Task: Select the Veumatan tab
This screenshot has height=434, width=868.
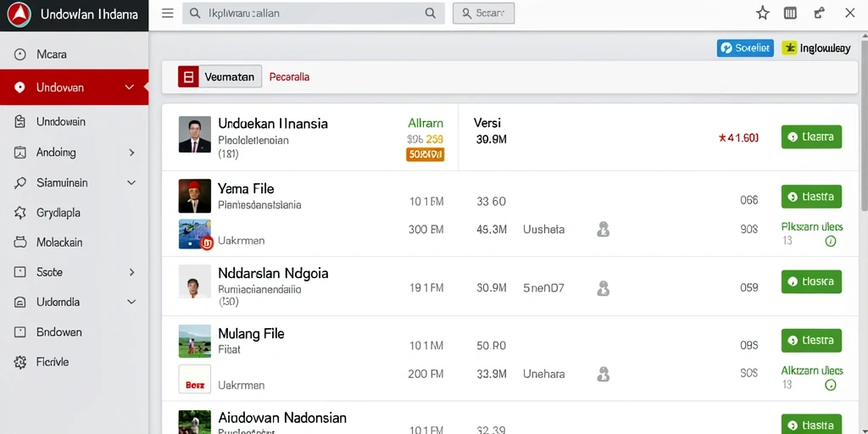Action: coord(230,77)
